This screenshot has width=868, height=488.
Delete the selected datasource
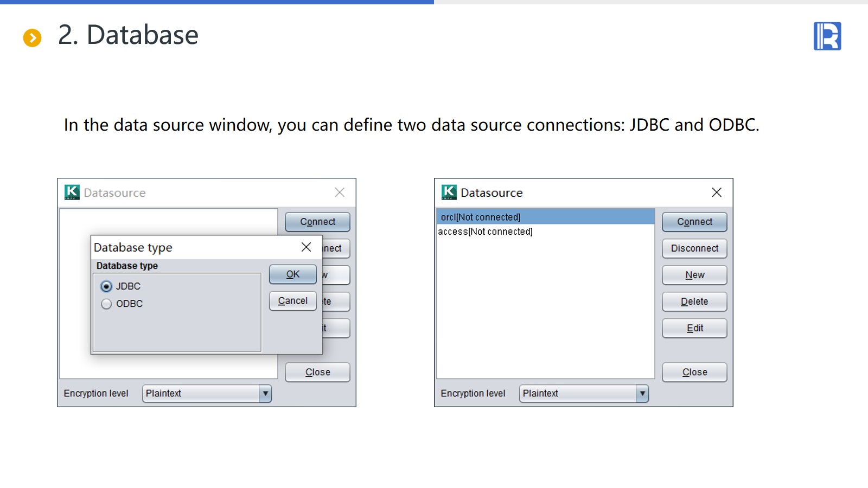tap(694, 301)
